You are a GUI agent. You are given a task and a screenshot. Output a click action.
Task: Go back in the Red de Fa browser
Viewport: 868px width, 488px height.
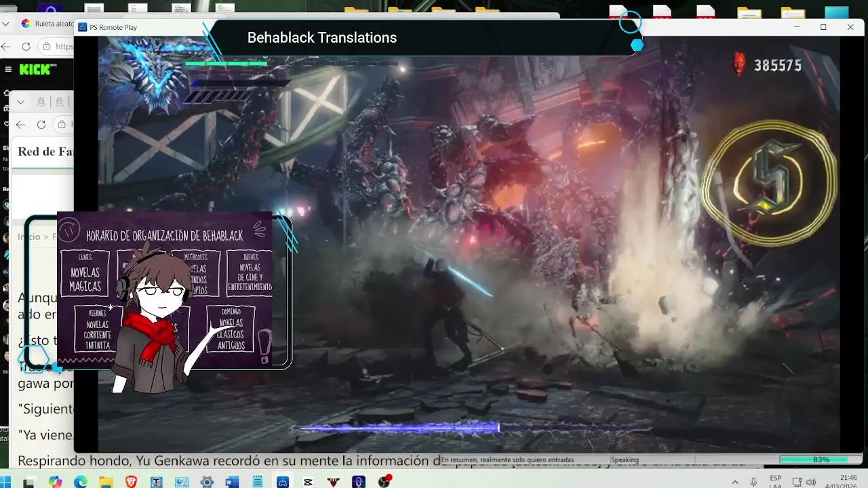[21, 124]
